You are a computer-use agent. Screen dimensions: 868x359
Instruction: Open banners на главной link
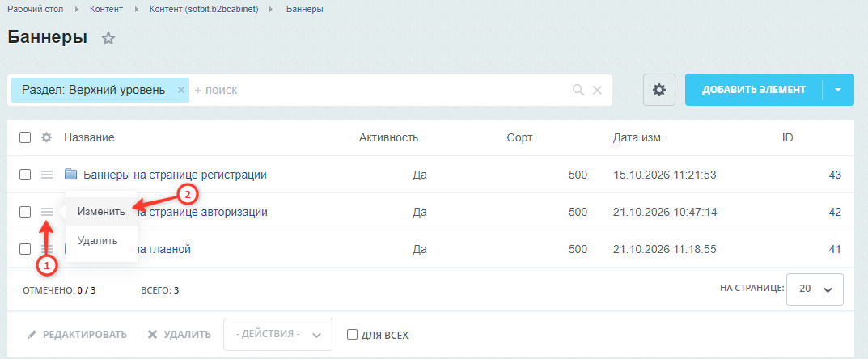click(x=164, y=249)
